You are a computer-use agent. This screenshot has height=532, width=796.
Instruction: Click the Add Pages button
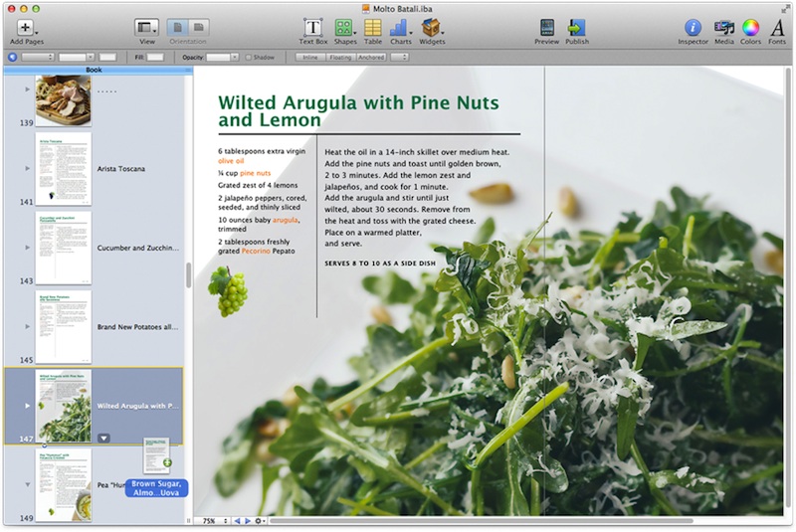25,28
